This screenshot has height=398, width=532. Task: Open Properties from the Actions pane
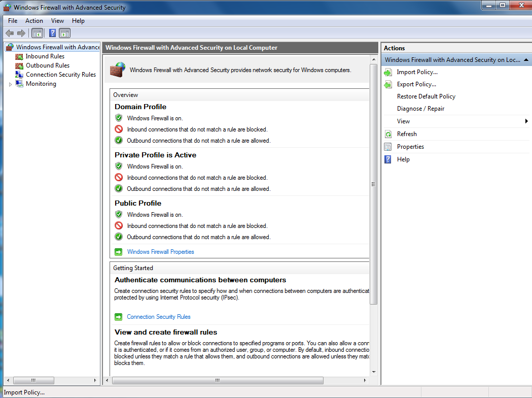[x=410, y=147]
